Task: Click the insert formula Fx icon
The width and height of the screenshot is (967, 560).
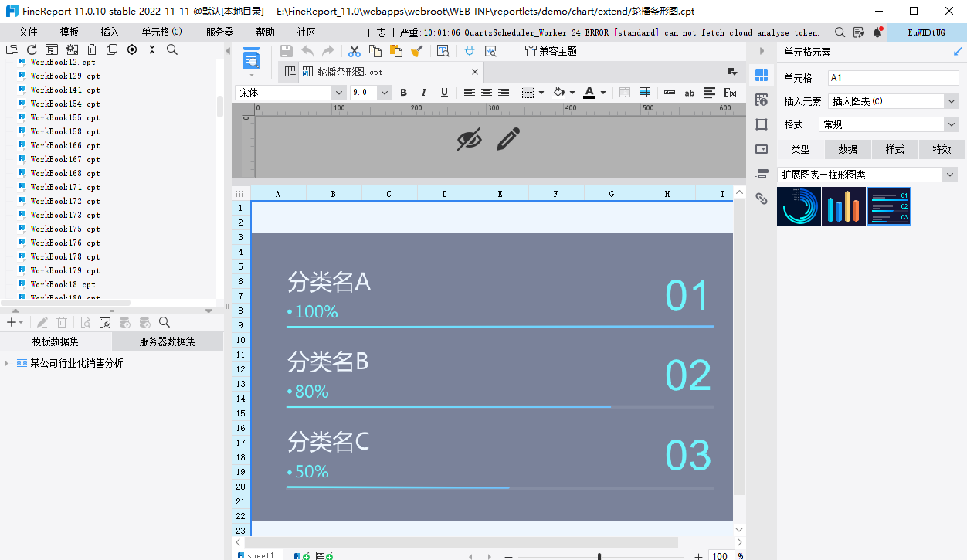Action: (729, 93)
